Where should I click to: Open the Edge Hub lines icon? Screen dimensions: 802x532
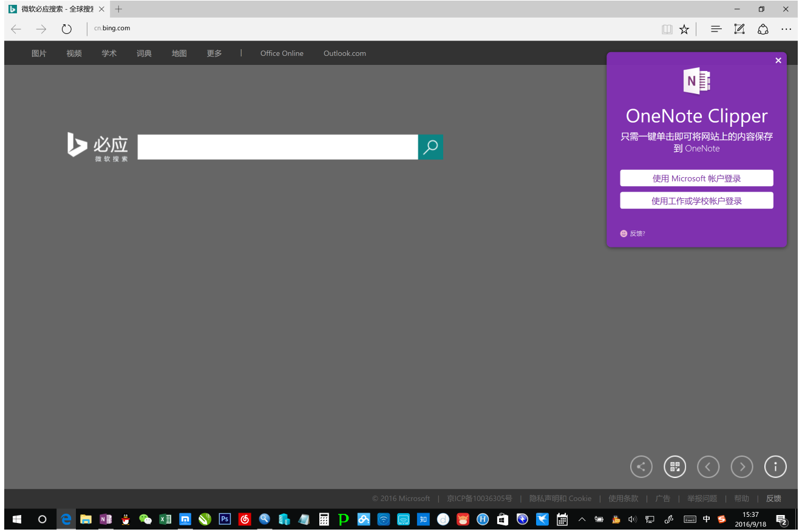716,29
